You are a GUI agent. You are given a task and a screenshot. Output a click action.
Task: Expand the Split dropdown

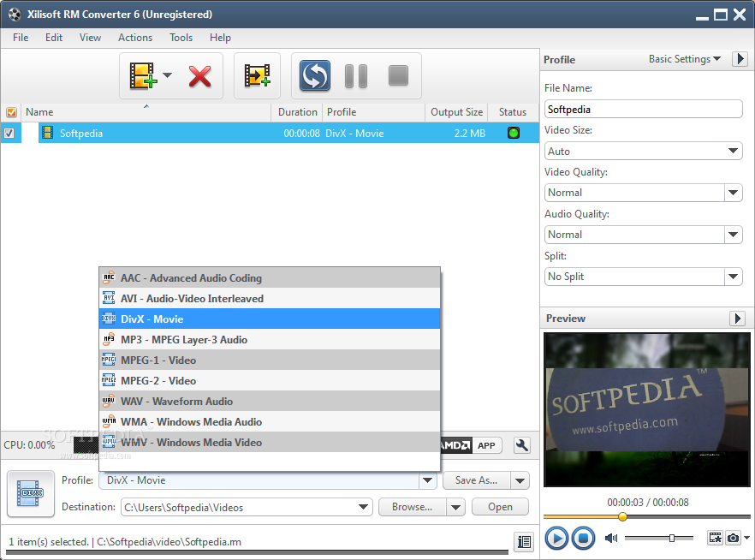tap(733, 277)
